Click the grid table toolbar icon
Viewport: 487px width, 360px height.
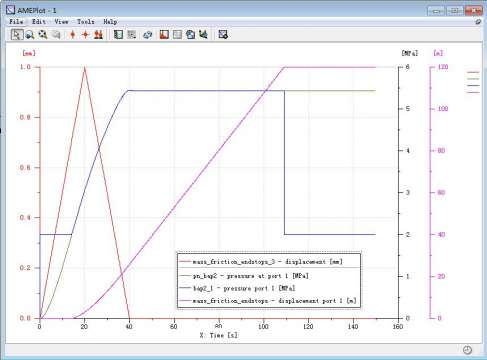[x=177, y=34]
